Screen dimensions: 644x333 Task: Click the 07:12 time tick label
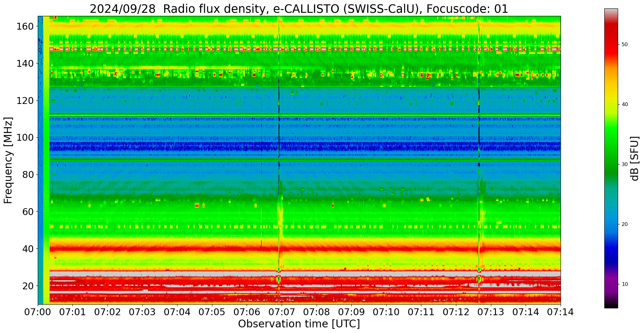pos(456,312)
